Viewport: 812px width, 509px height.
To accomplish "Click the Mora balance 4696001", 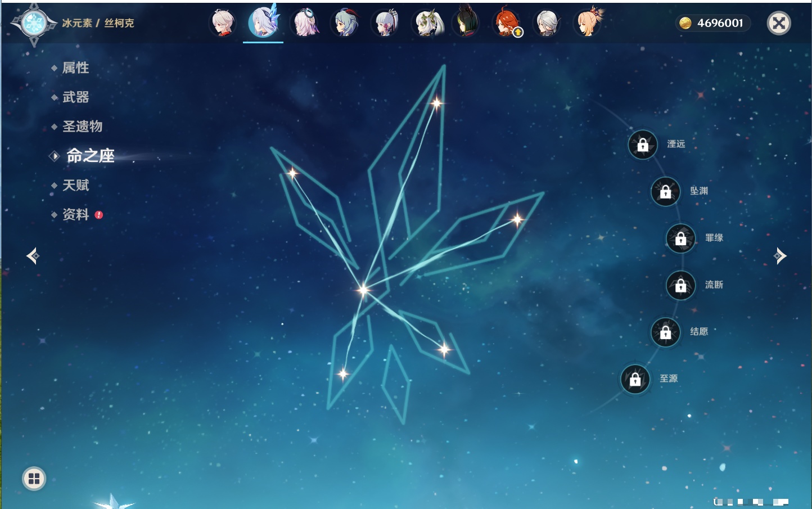I will 713,23.
